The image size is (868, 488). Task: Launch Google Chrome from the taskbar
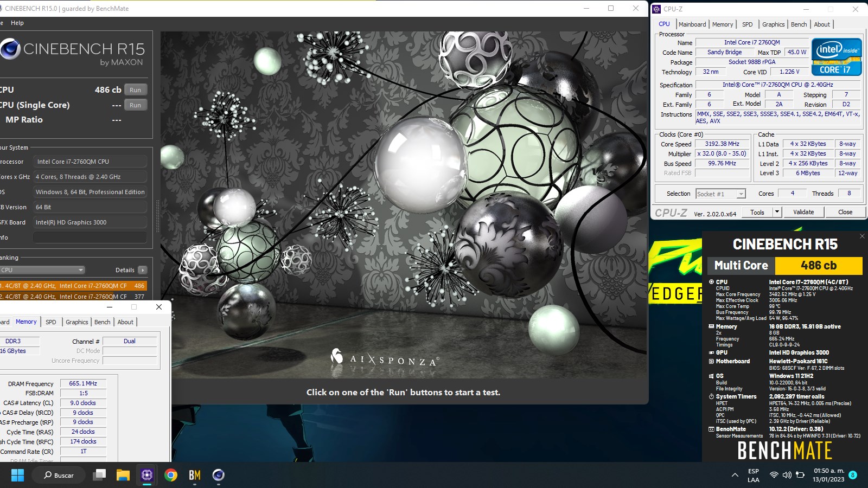(x=171, y=475)
